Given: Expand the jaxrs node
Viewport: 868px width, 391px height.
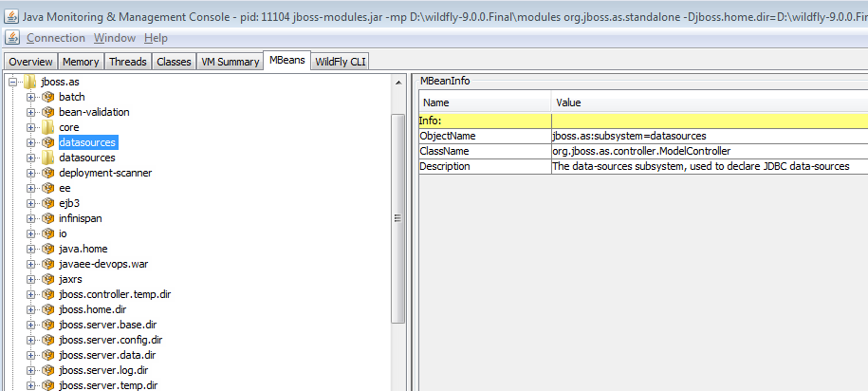Looking at the screenshot, I should [31, 279].
